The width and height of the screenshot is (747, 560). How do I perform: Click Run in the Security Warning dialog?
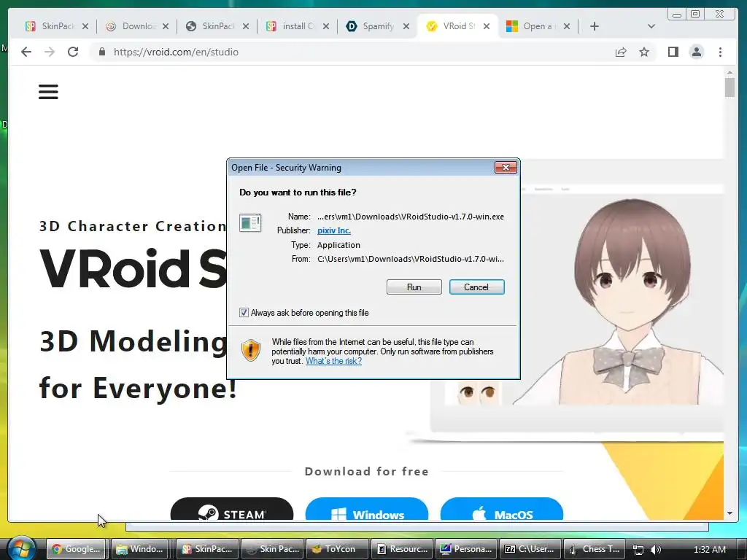point(414,287)
